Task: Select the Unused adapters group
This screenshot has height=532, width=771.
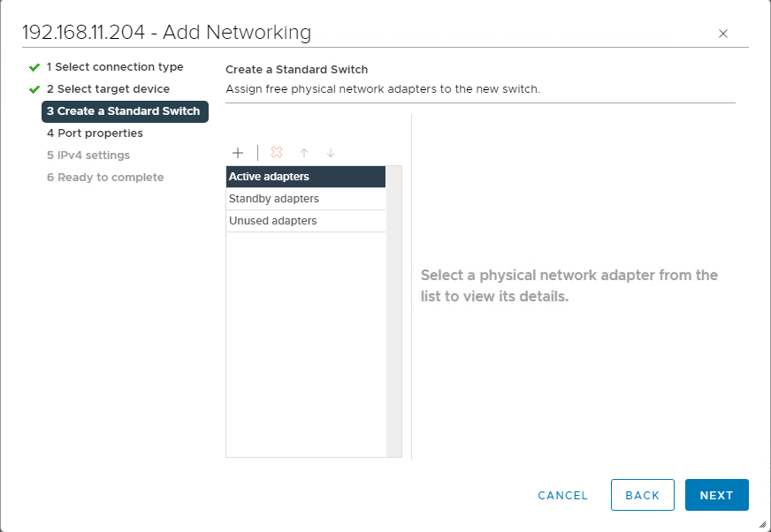Action: pos(305,221)
